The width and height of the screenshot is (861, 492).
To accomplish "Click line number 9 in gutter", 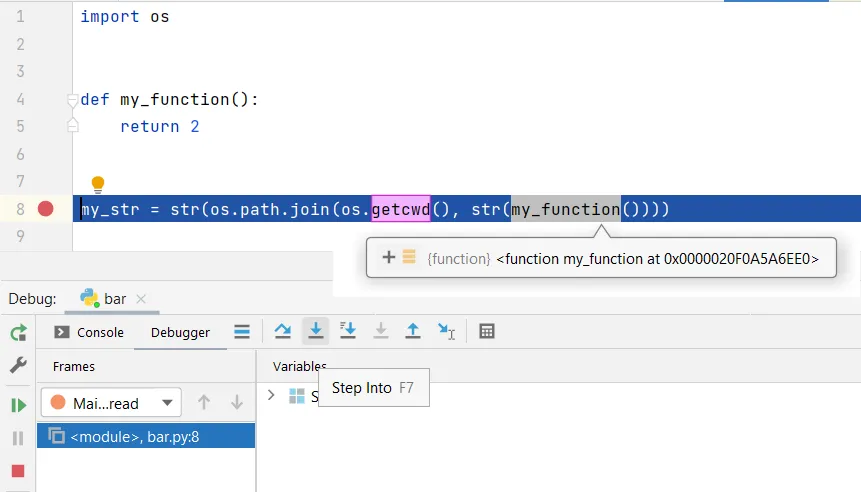I will [x=20, y=236].
